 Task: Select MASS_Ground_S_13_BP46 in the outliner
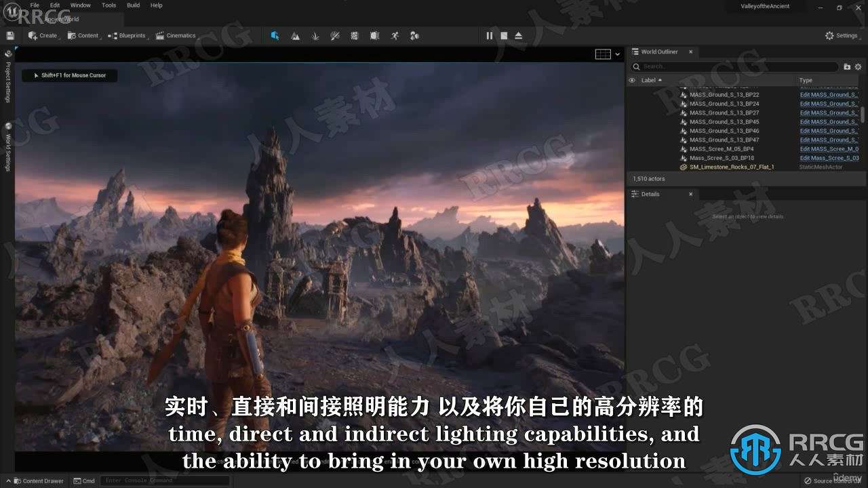724,131
